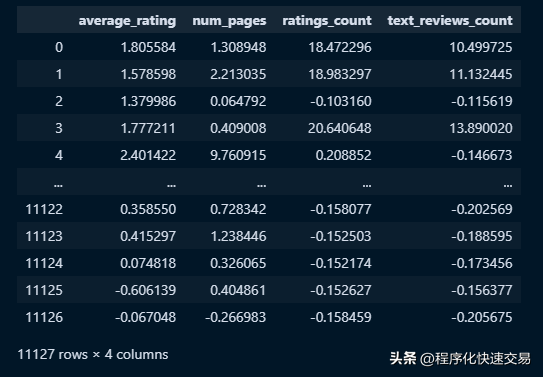
Task: Click num_pages value 9.760915
Action: pos(238,155)
